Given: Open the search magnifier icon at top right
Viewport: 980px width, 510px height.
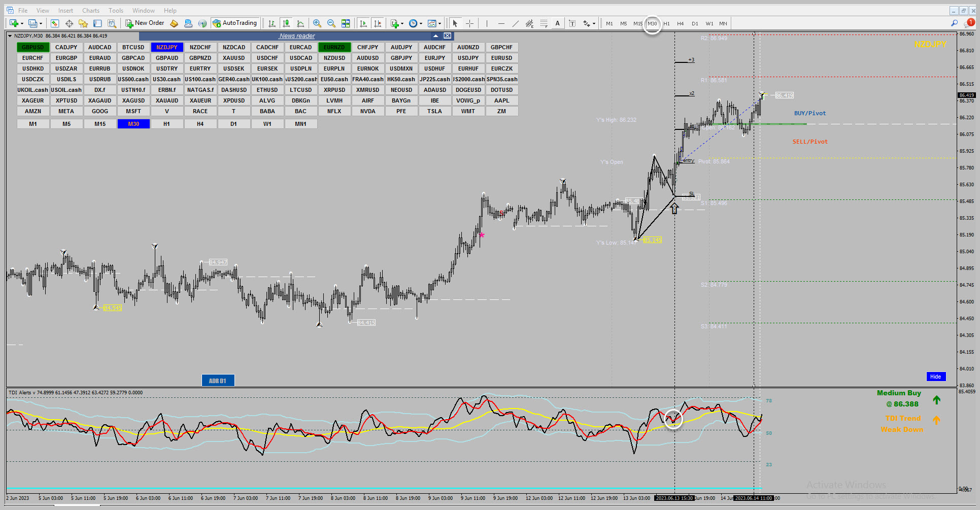Looking at the screenshot, I should tap(954, 23).
